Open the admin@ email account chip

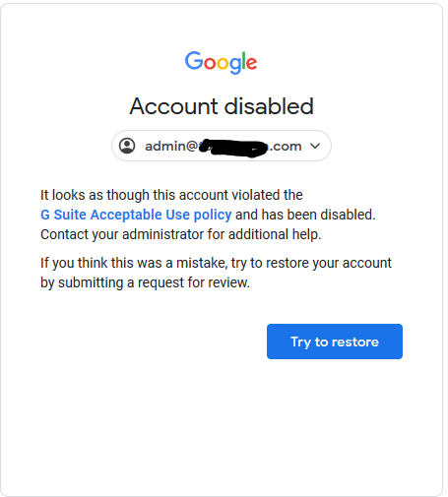pos(222,146)
